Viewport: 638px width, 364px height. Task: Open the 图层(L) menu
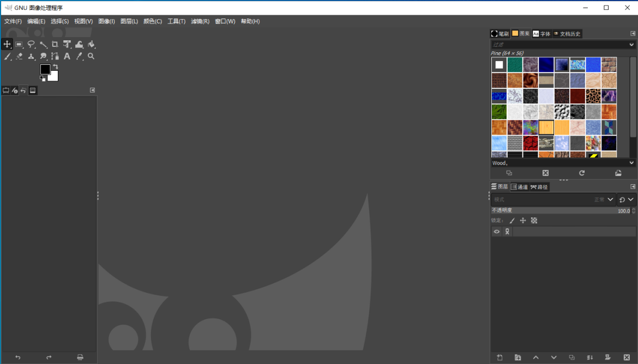pyautogui.click(x=129, y=21)
